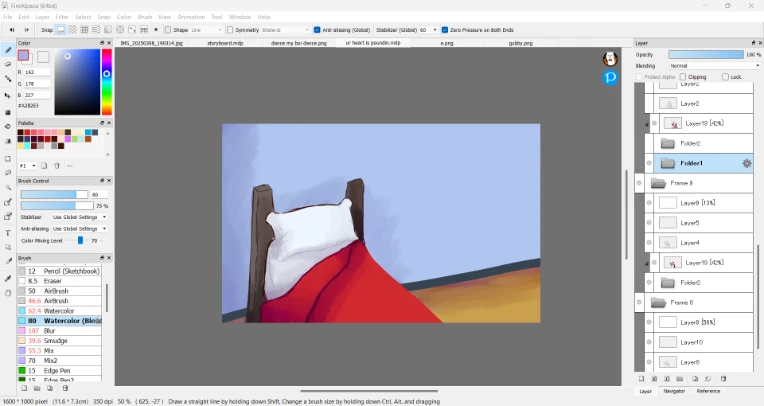Open the Filter menu
764x406 pixels.
click(x=62, y=17)
